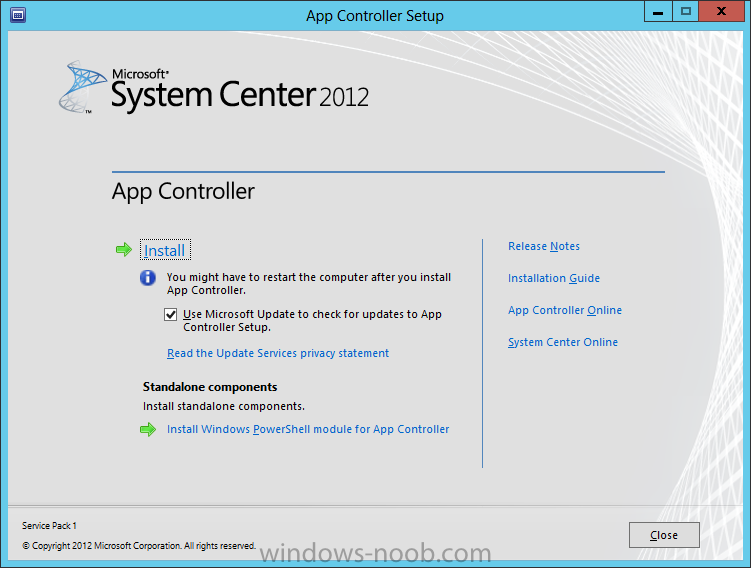Click the App Controller Setup title text
The width and height of the screenshot is (751, 568).
[375, 16]
